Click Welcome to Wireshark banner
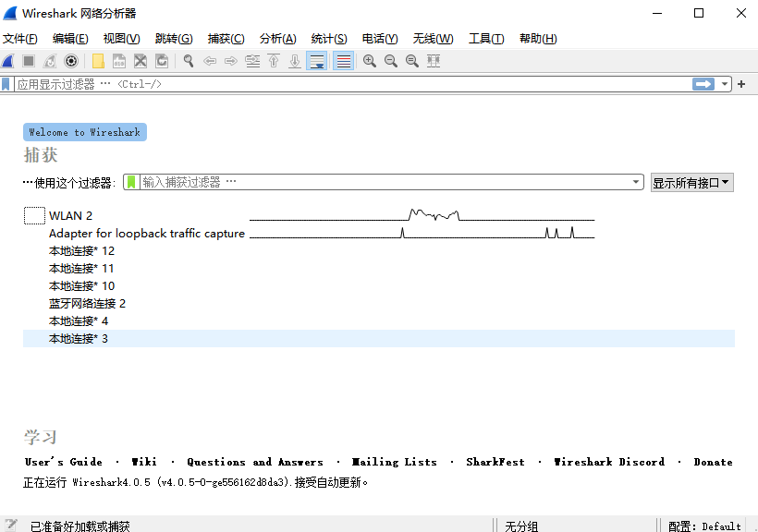The width and height of the screenshot is (758, 532). point(85,132)
